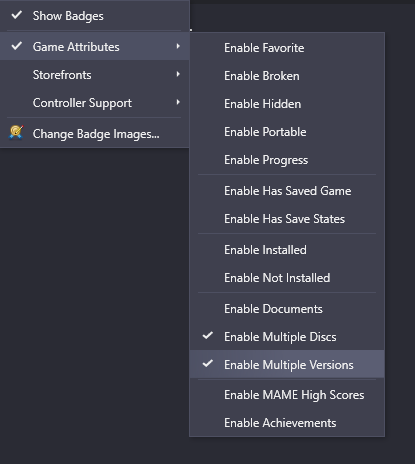Screen dimensions: 415x464
Task: Turn on Enable Progress
Action: click(x=287, y=160)
